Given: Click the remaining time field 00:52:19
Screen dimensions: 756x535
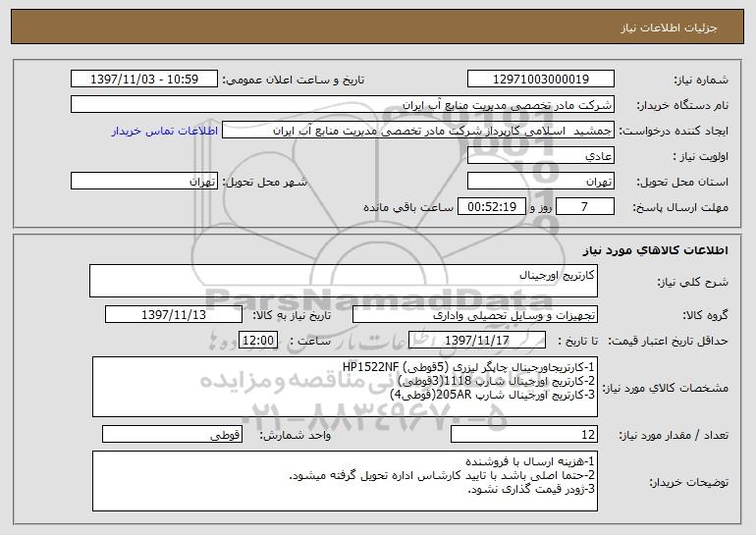Looking at the screenshot, I should pyautogui.click(x=491, y=207).
